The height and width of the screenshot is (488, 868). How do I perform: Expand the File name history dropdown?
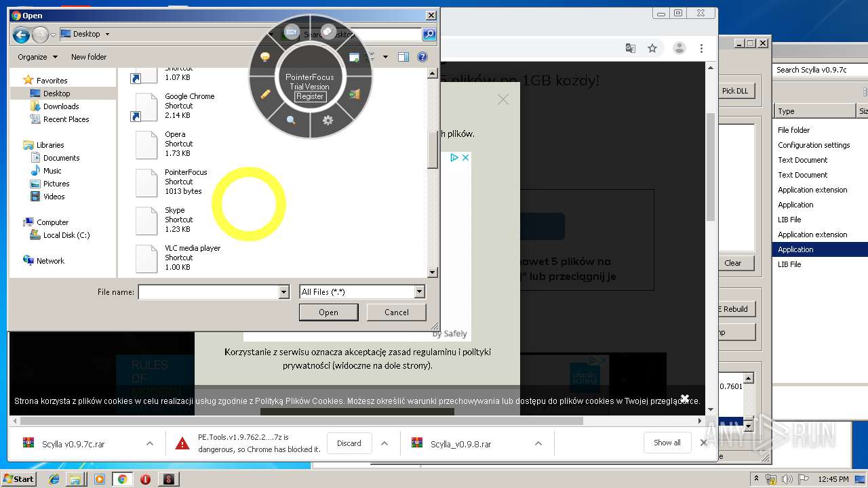click(x=284, y=292)
